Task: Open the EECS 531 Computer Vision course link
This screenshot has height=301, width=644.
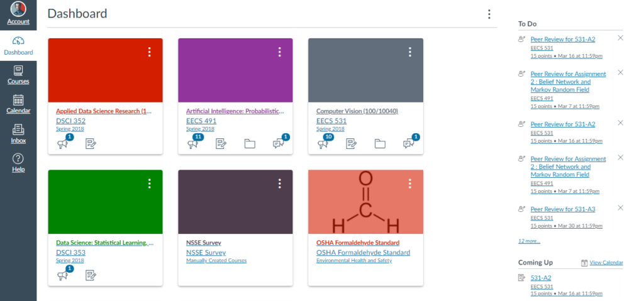Action: coord(331,121)
